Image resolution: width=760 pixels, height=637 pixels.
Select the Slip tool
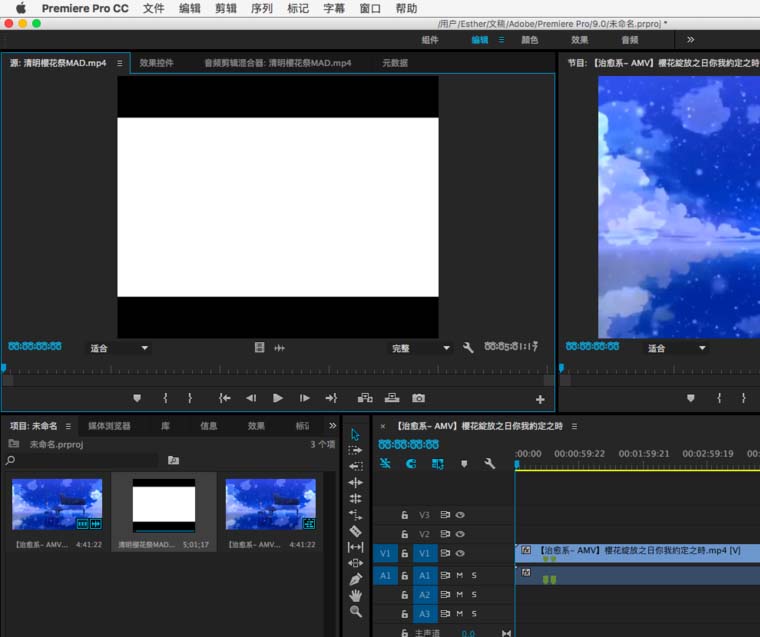355,547
